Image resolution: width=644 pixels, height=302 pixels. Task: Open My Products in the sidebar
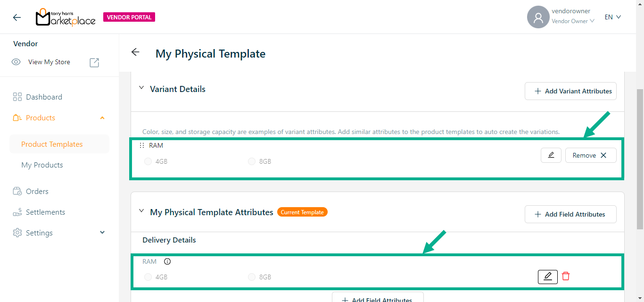[x=42, y=165]
